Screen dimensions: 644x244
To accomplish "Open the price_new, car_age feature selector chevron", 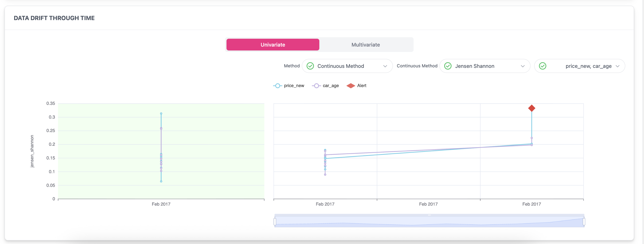I will pyautogui.click(x=618, y=66).
